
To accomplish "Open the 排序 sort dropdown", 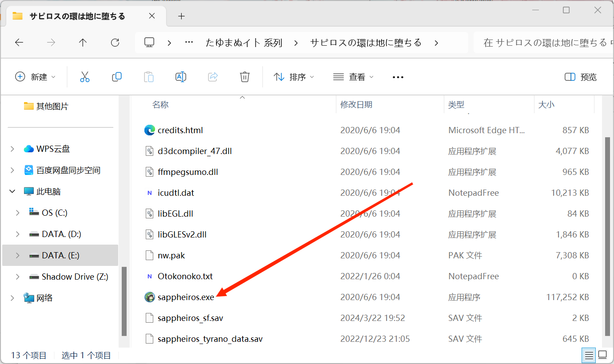I will pyautogui.click(x=294, y=77).
